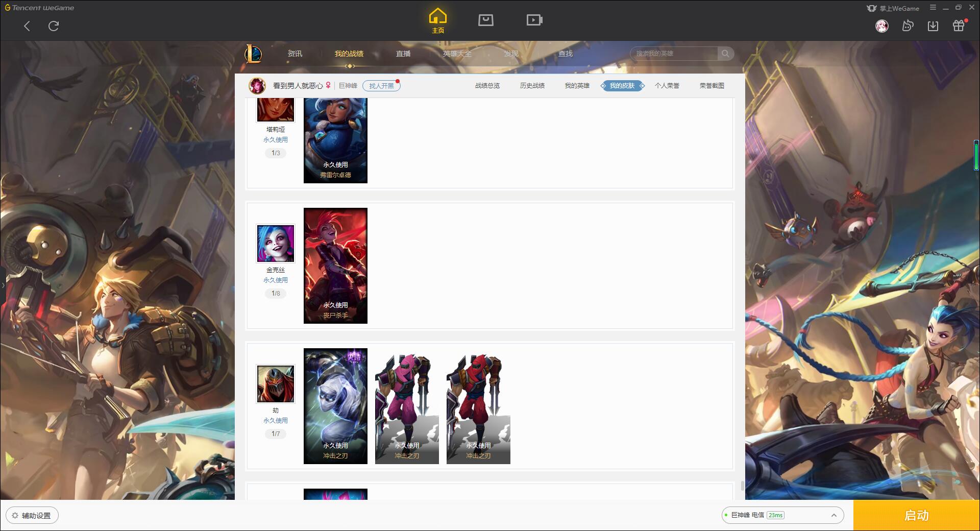Open the hamburger main menu
The image size is (980, 531).
[x=933, y=8]
